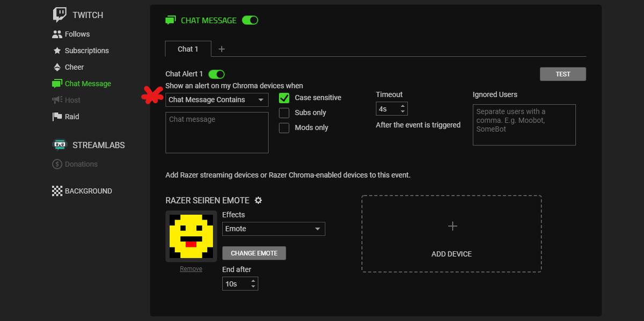The image size is (644, 321).
Task: Click the smiley emote preview thumbnail
Action: (191, 236)
